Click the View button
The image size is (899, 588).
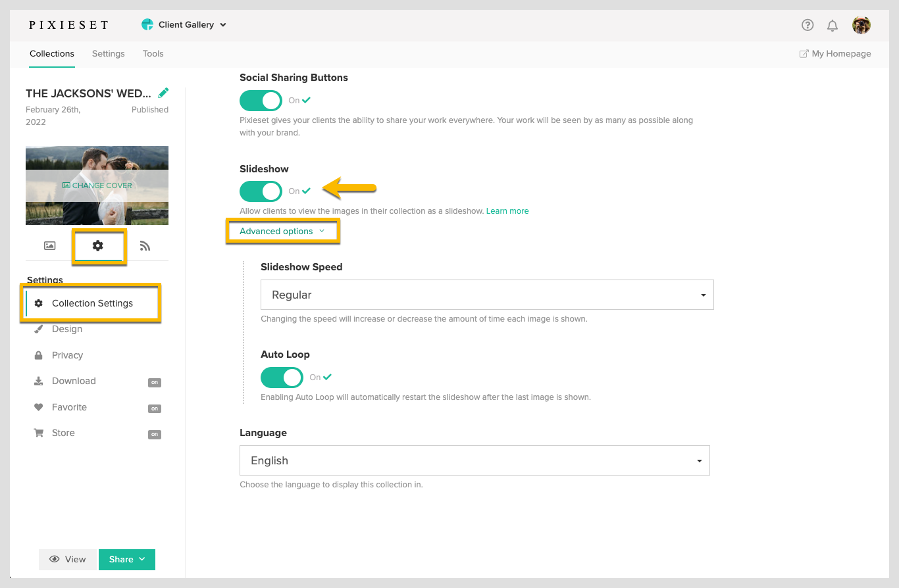coord(68,560)
